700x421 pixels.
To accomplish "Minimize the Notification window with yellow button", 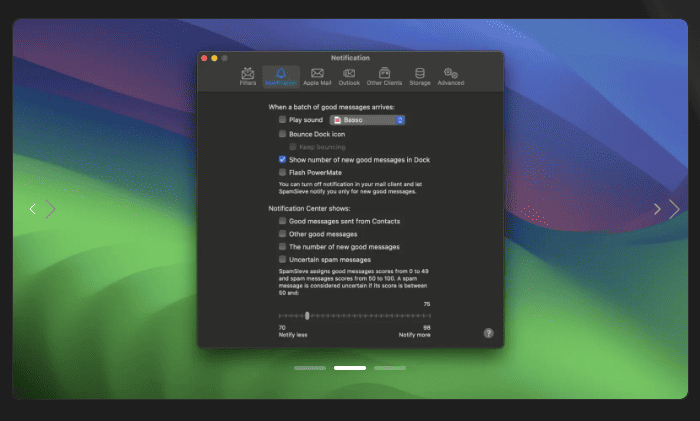I will pos(214,58).
